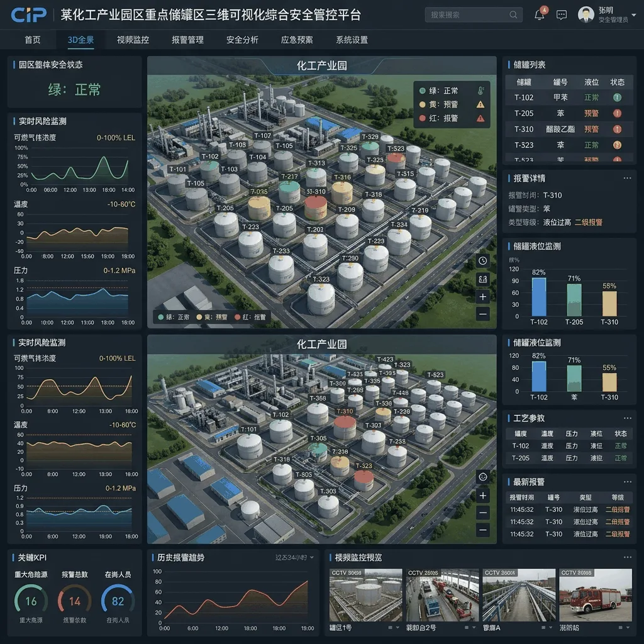Click into the header search field
This screenshot has height=644, width=644.
474,15
